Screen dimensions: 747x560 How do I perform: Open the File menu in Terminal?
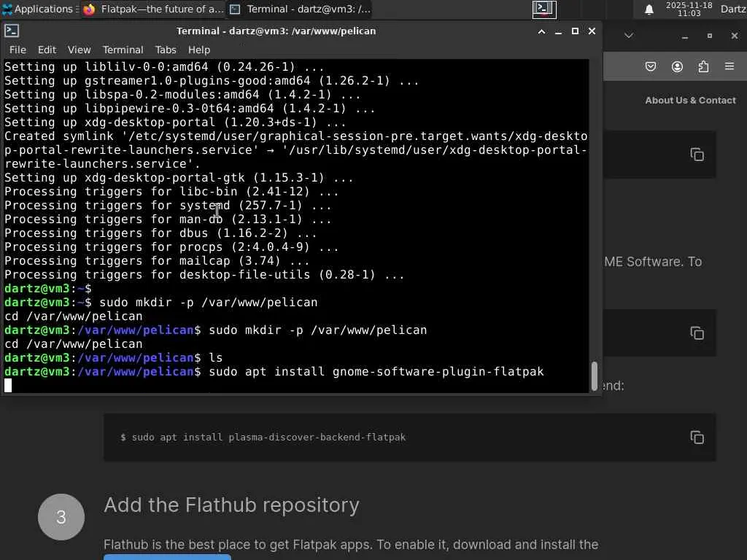pyautogui.click(x=18, y=50)
